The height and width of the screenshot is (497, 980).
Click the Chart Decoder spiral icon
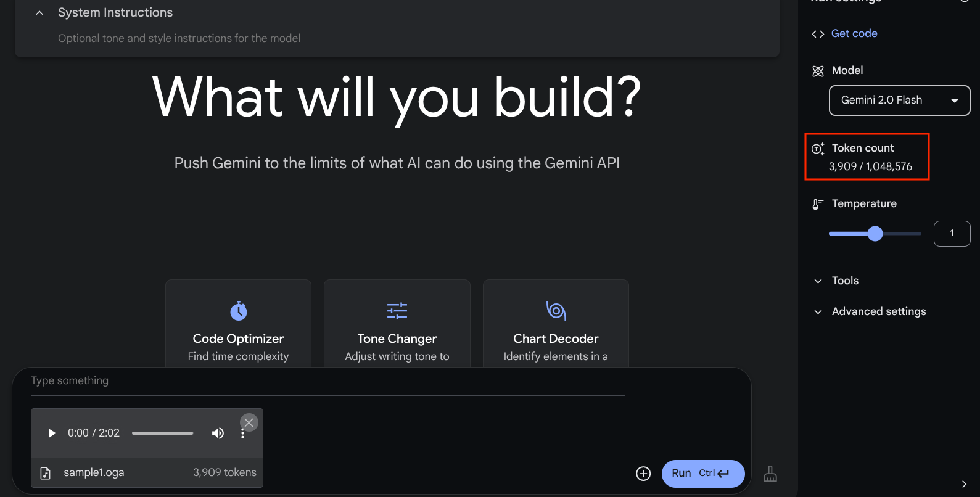click(x=556, y=310)
